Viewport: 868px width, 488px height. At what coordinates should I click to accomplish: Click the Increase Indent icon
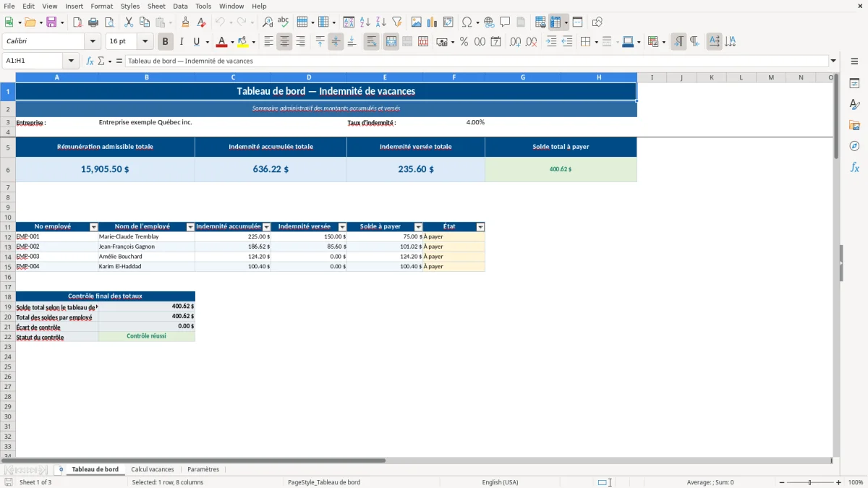coord(551,42)
